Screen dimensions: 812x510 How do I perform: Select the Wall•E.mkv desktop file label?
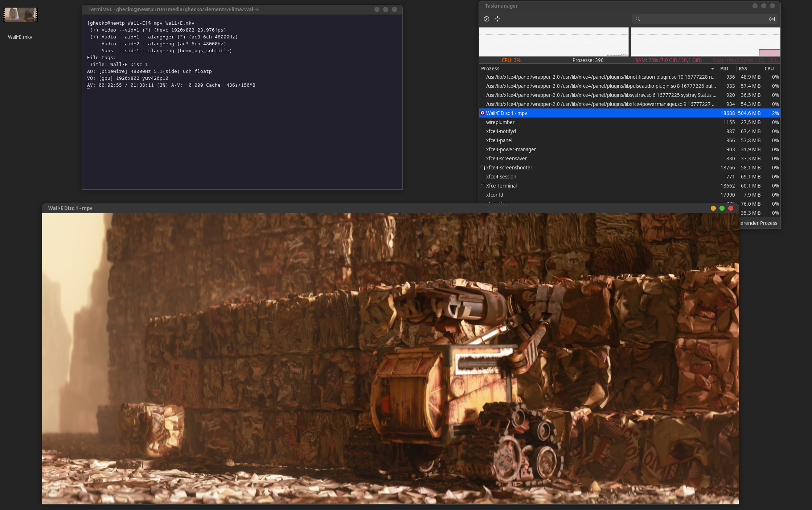[x=20, y=37]
